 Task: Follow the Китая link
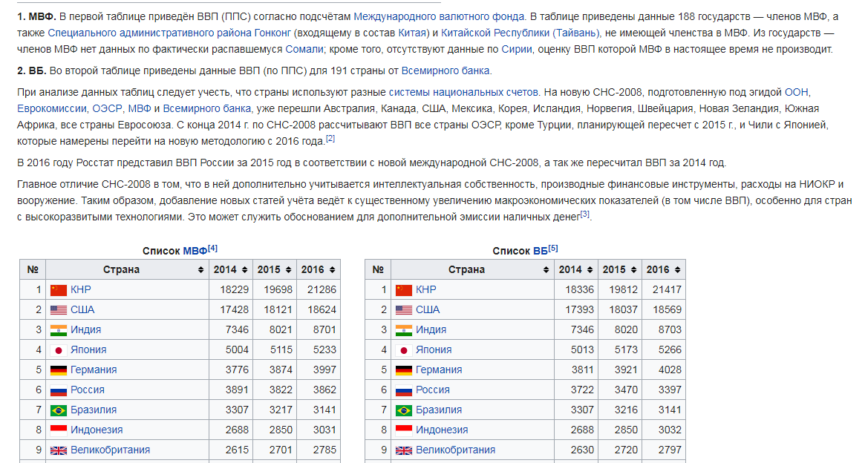pyautogui.click(x=412, y=33)
